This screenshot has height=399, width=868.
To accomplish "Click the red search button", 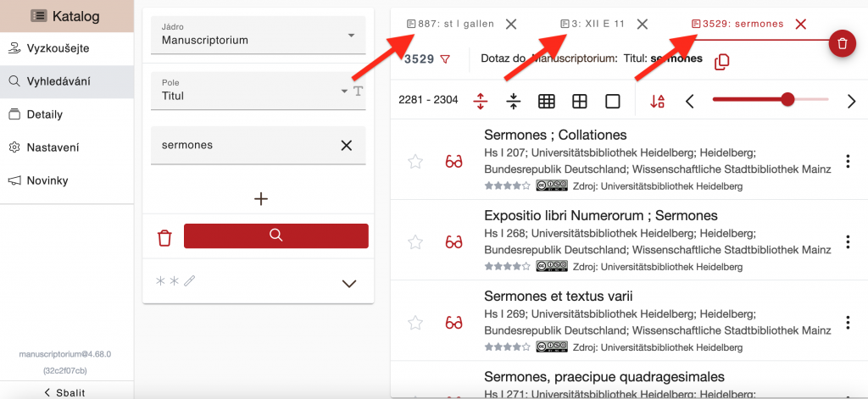I will click(x=275, y=236).
